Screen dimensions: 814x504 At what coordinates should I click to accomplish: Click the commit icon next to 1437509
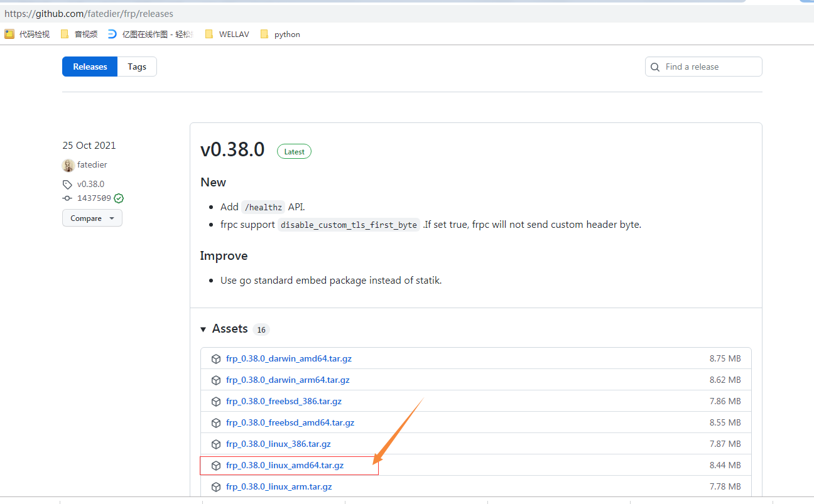tap(67, 198)
